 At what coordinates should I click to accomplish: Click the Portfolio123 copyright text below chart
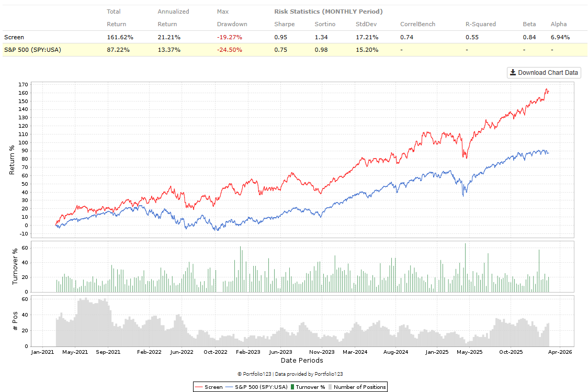point(290,374)
